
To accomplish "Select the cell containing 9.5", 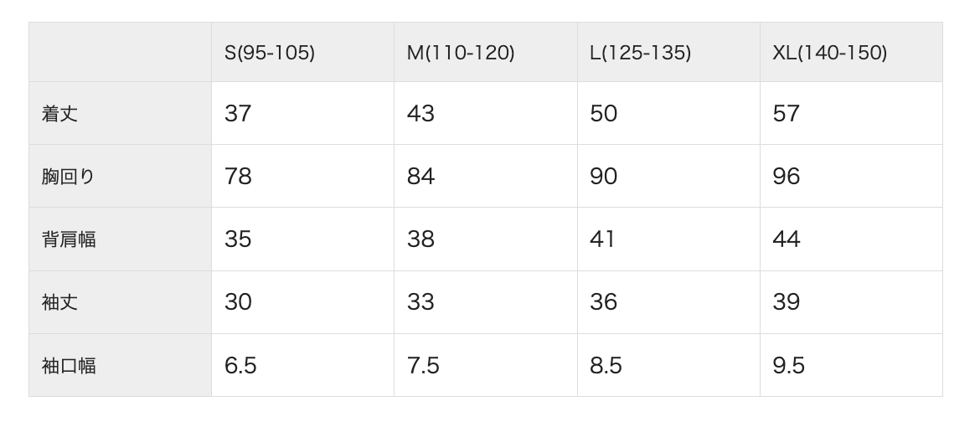I will [788, 366].
